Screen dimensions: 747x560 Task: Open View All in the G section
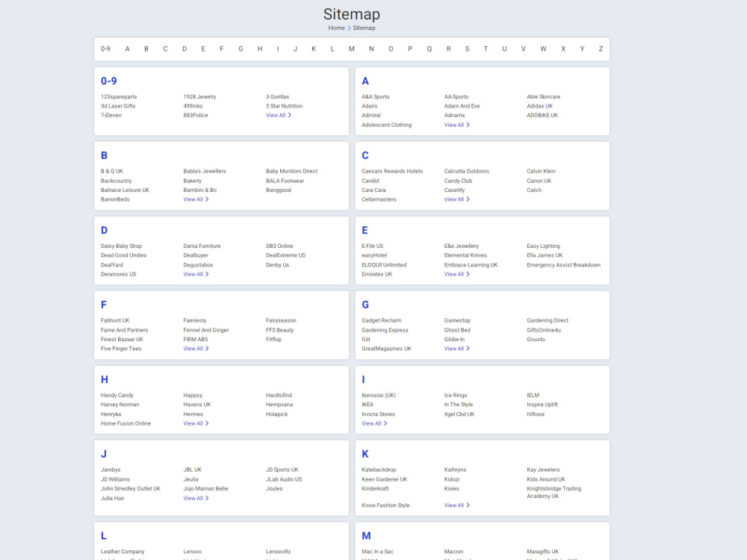click(x=457, y=349)
